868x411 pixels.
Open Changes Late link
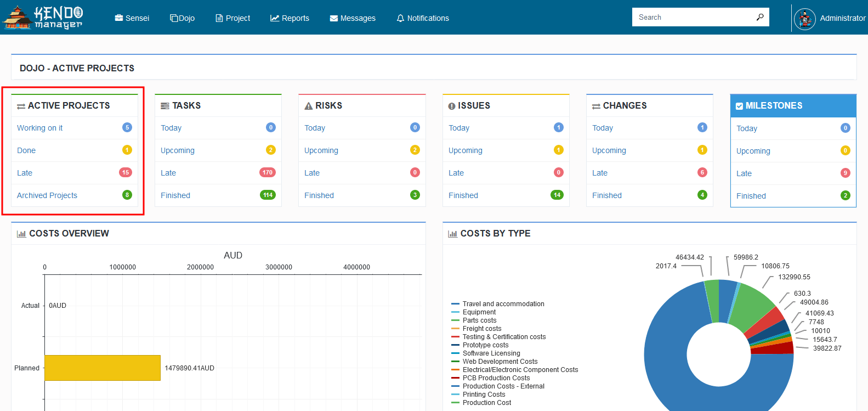(x=600, y=173)
